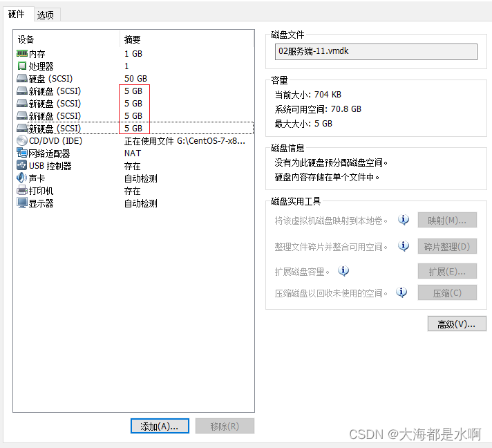Click the CD/DVD (IDE) disc icon
The height and width of the screenshot is (448, 492).
pyautogui.click(x=22, y=140)
